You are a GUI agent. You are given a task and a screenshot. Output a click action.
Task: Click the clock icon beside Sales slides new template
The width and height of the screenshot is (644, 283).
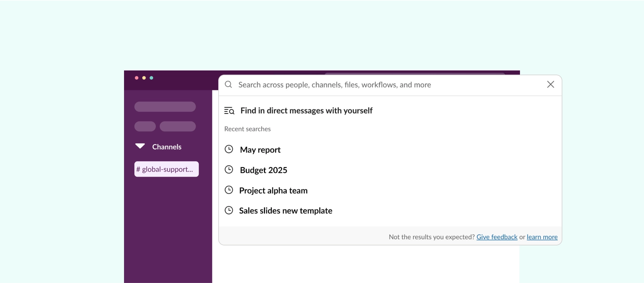click(x=229, y=210)
